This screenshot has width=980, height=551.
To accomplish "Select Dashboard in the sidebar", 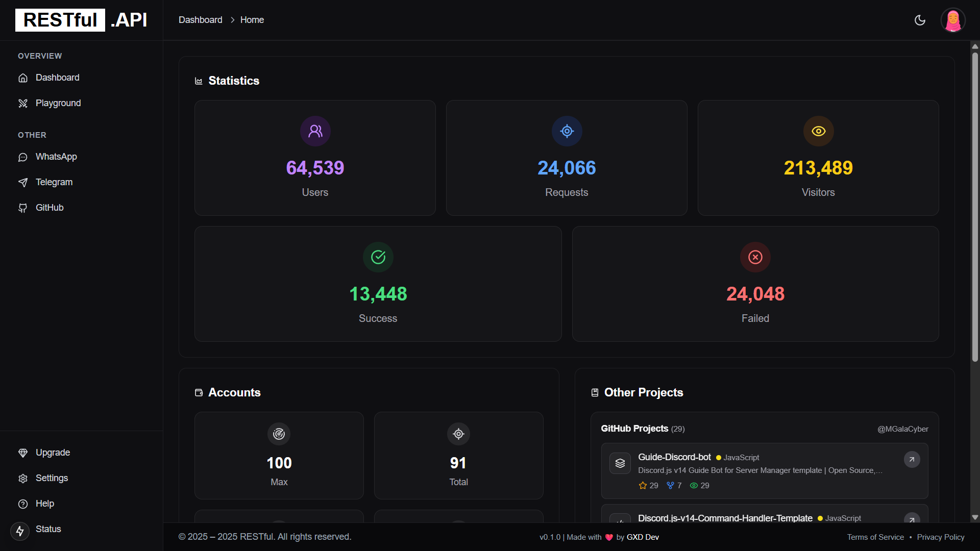I will (x=57, y=78).
